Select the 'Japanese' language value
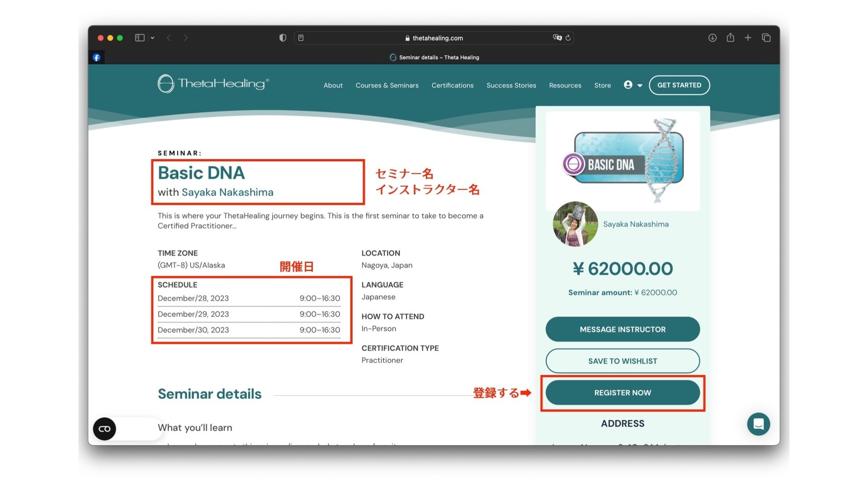868x488 pixels. [x=378, y=297]
